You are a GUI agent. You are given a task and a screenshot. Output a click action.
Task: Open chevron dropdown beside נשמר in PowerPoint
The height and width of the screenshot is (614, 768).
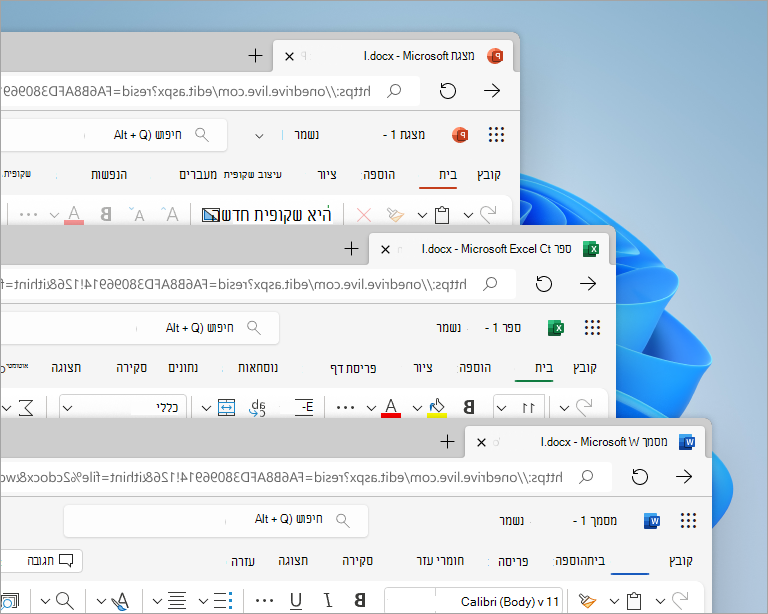point(259,136)
